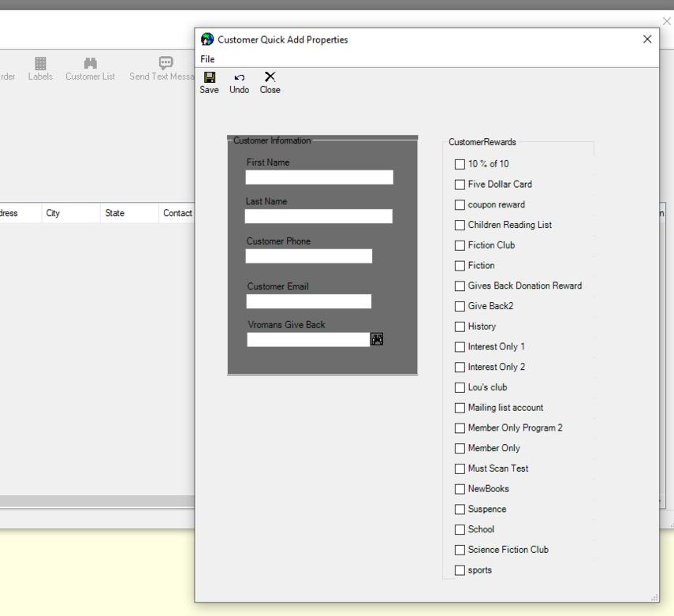Click the Customer List binoculars icon
This screenshot has width=674, height=616.
click(x=91, y=63)
